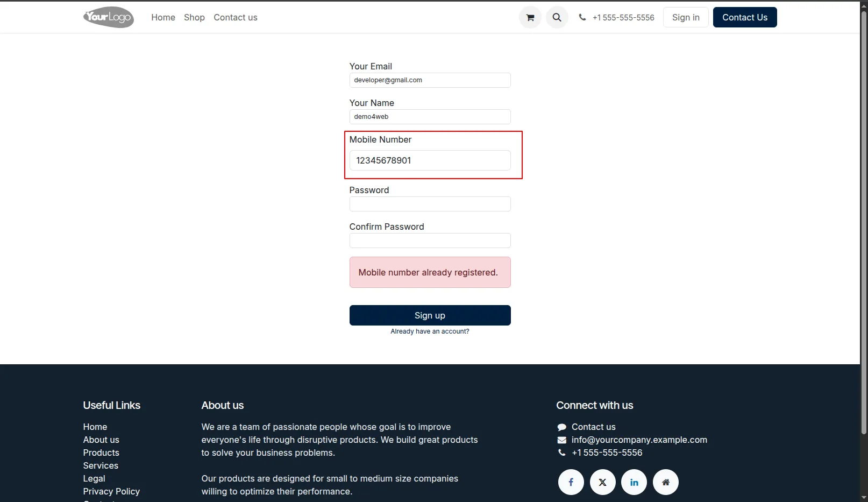Open the X (Twitter) social icon
868x502 pixels.
tap(602, 482)
